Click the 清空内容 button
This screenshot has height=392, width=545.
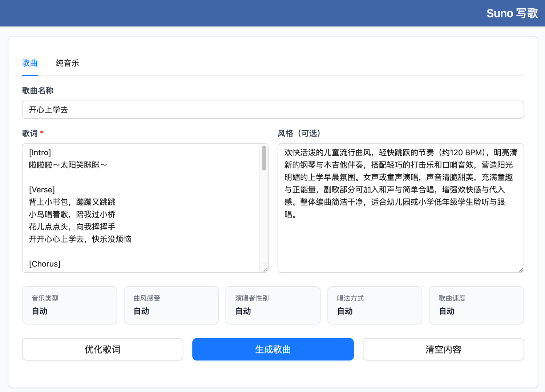click(443, 349)
